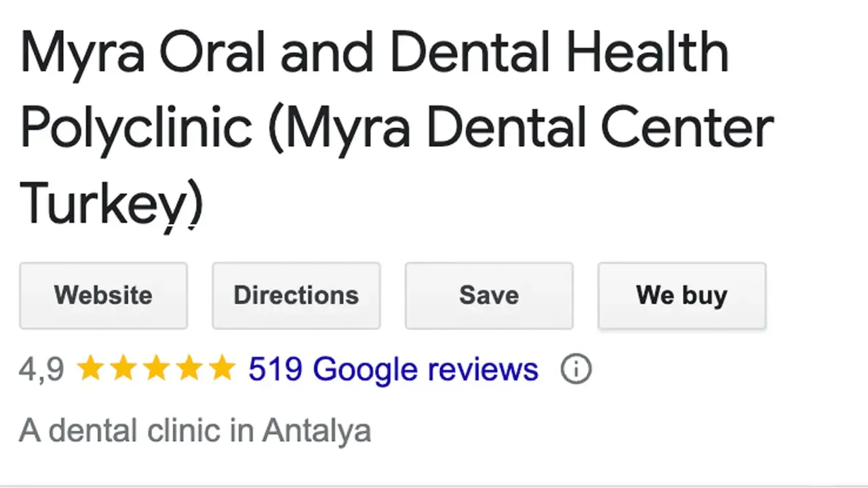The width and height of the screenshot is (868, 488).
Task: Click the We buy button
Action: 682,296
